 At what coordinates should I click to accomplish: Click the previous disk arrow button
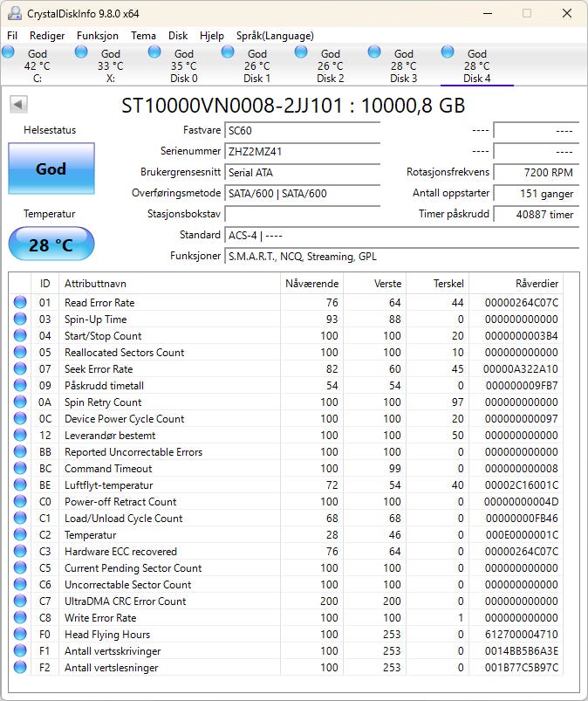[18, 105]
